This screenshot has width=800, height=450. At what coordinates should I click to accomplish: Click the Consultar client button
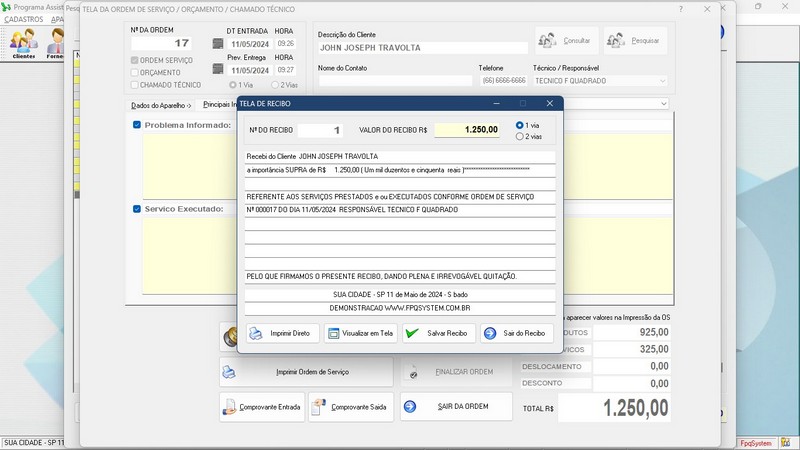pyautogui.click(x=566, y=41)
